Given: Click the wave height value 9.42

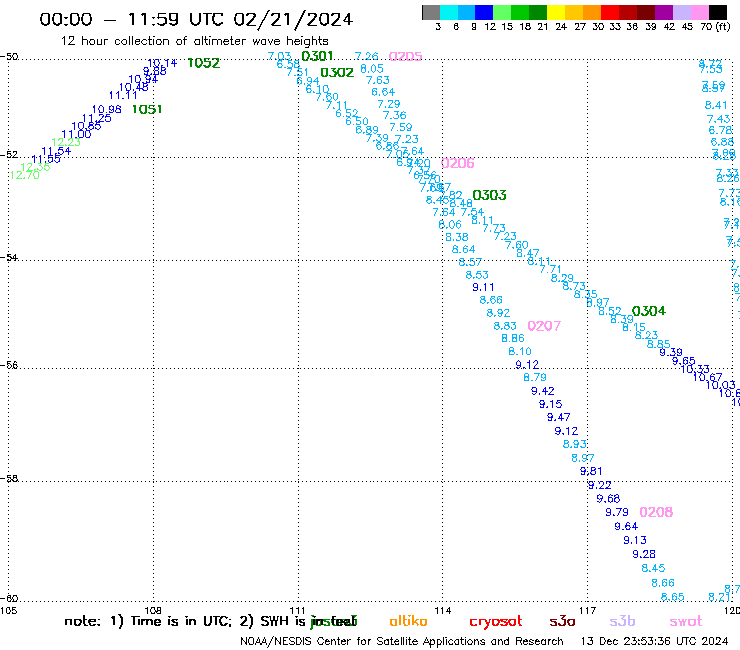Looking at the screenshot, I should [x=543, y=391].
